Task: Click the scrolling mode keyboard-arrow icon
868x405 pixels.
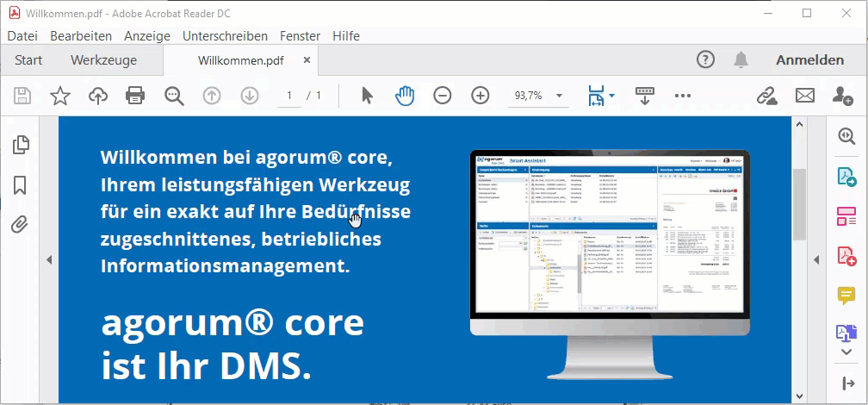Action: [644, 96]
